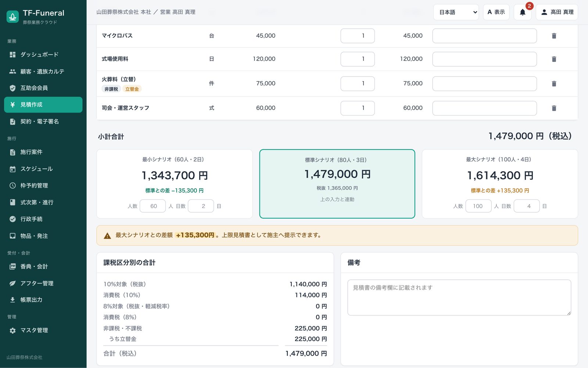Click quantity field for マイクロバス
Viewport: 588px width, 368px height.
click(x=358, y=36)
